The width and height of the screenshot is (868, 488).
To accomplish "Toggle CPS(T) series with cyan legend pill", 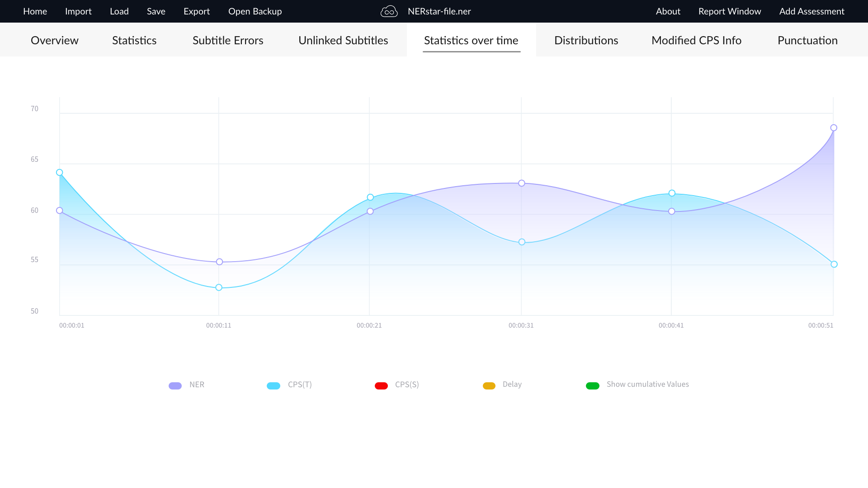I will click(273, 385).
